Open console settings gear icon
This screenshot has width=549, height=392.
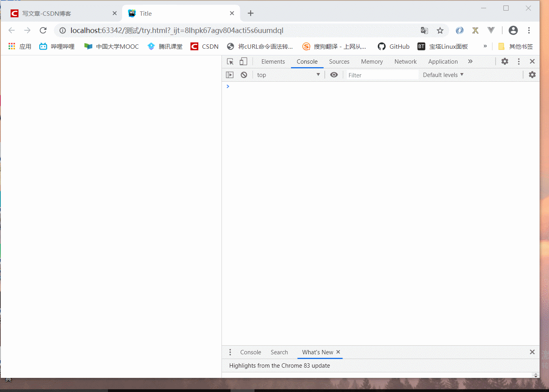532,75
